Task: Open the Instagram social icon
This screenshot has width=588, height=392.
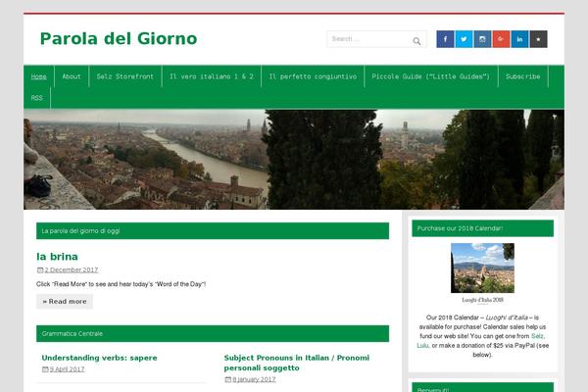Action: [x=482, y=39]
